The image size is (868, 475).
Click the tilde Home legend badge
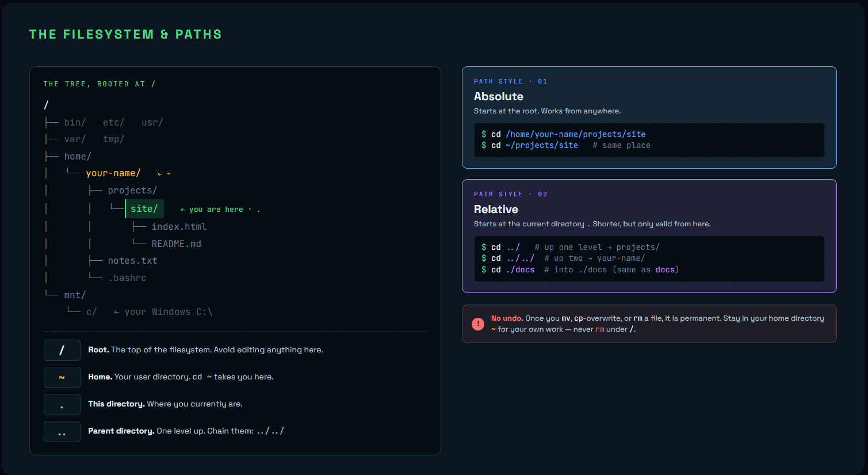point(62,377)
